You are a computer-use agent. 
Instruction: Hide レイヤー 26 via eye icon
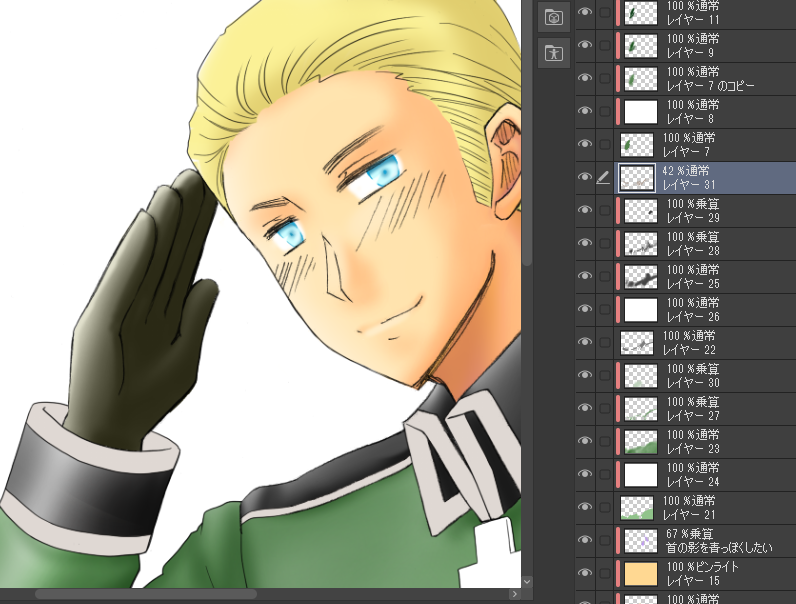(585, 309)
